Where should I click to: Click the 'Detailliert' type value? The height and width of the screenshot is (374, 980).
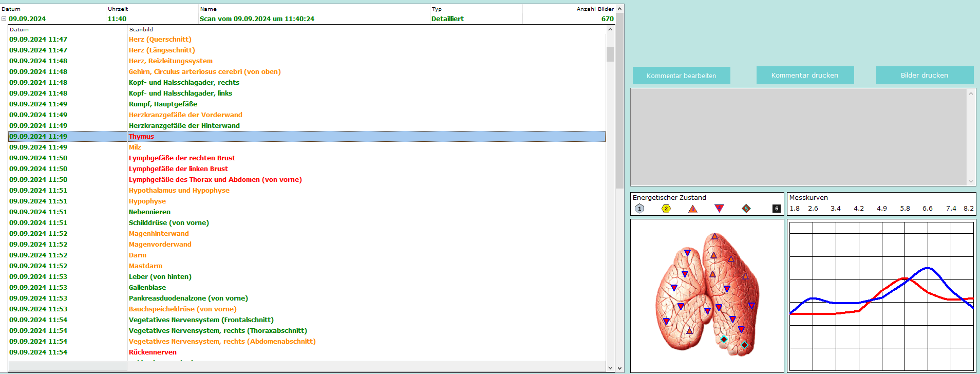tap(447, 19)
